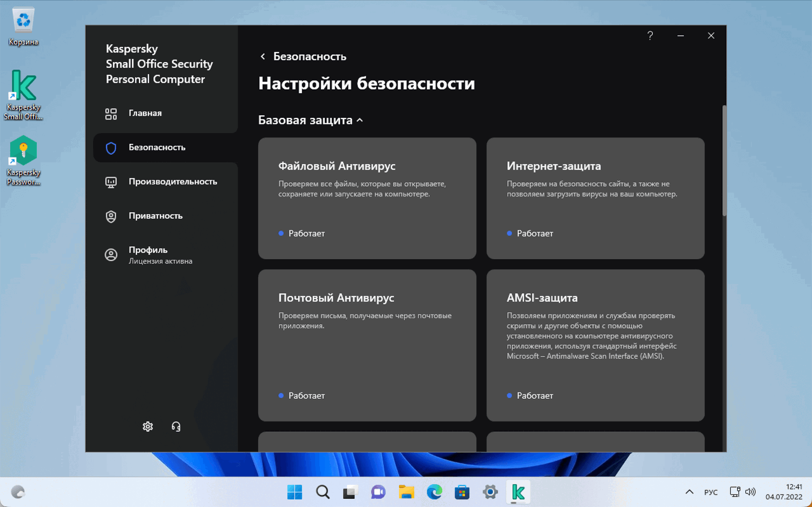Click the Kaspersky taskbar icon
The height and width of the screenshot is (507, 812).
coord(518,492)
